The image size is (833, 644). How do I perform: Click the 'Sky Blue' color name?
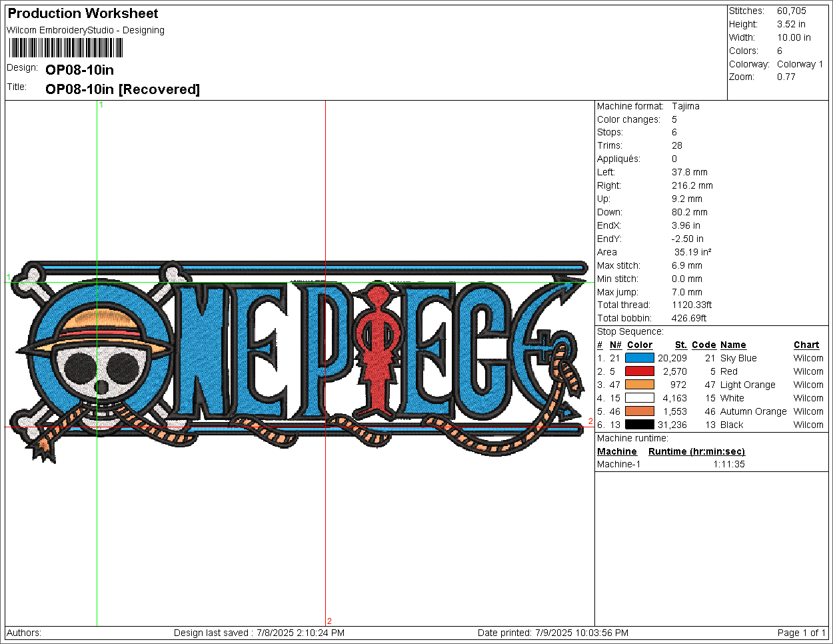pos(738,358)
